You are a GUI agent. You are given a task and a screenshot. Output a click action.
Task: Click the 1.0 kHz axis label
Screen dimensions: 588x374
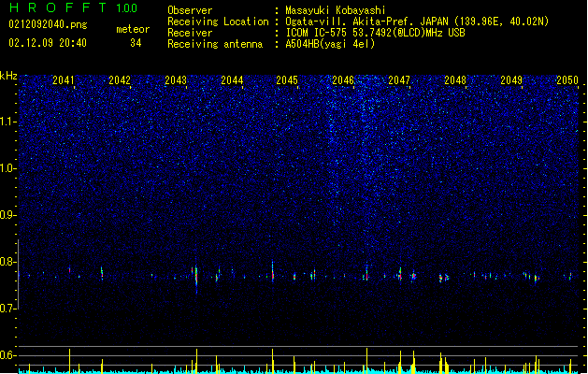(x=8, y=168)
